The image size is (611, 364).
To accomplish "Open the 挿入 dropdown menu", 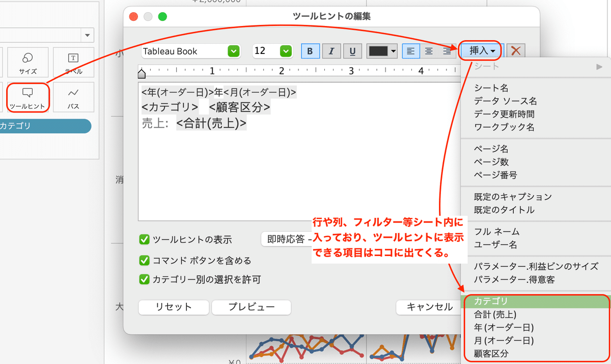I will (x=482, y=50).
